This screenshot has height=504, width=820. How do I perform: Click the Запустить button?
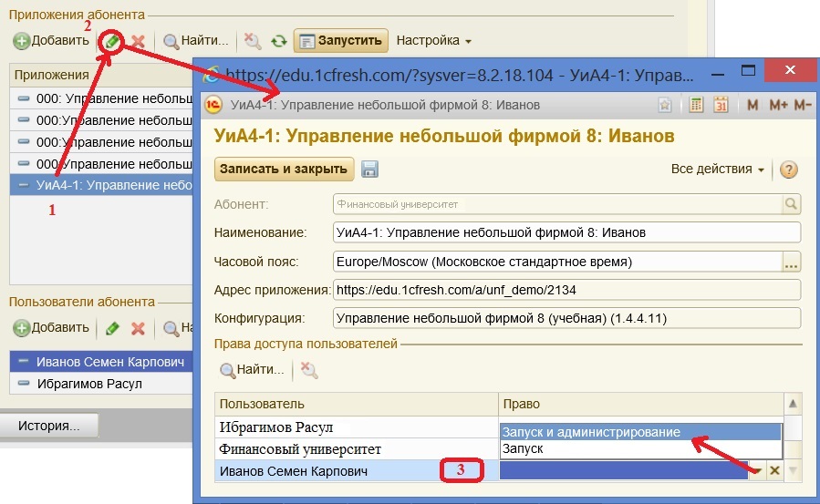click(340, 41)
